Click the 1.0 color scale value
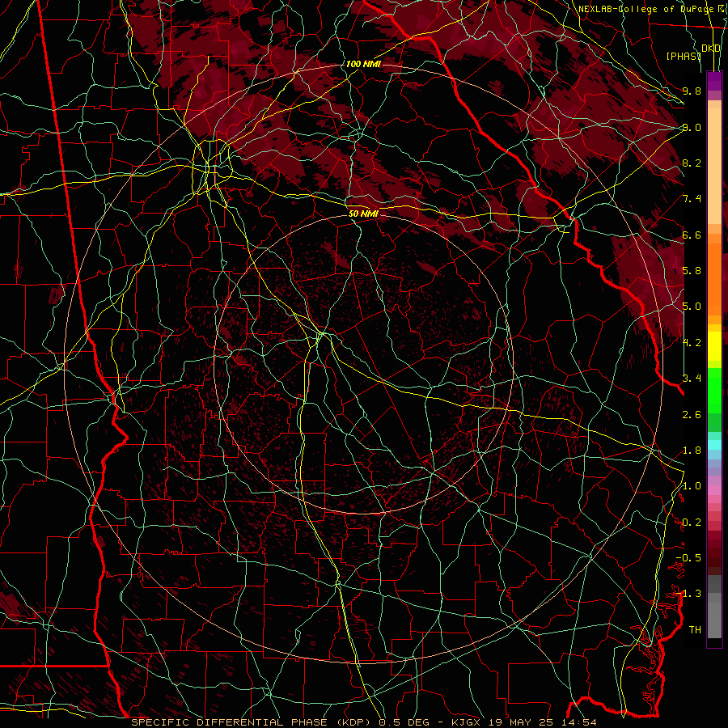Viewport: 728px width, 728px height. point(692,486)
